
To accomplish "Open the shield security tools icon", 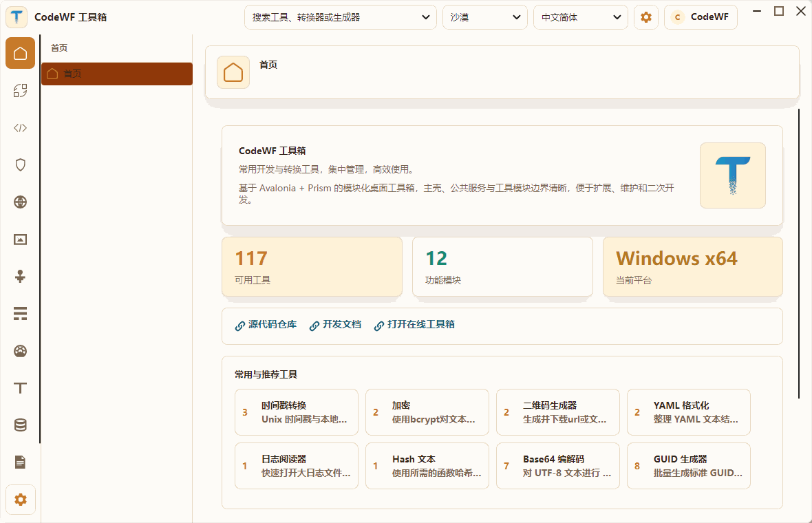I will (x=20, y=164).
